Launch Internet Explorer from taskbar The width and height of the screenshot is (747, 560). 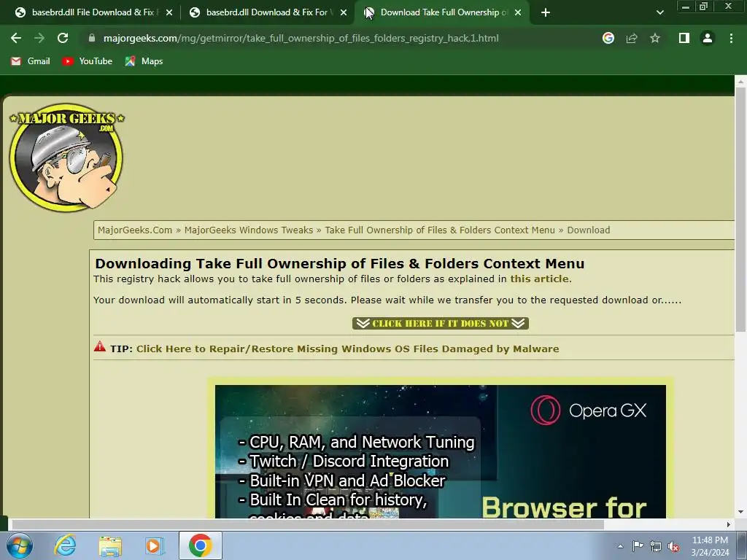tap(65, 545)
